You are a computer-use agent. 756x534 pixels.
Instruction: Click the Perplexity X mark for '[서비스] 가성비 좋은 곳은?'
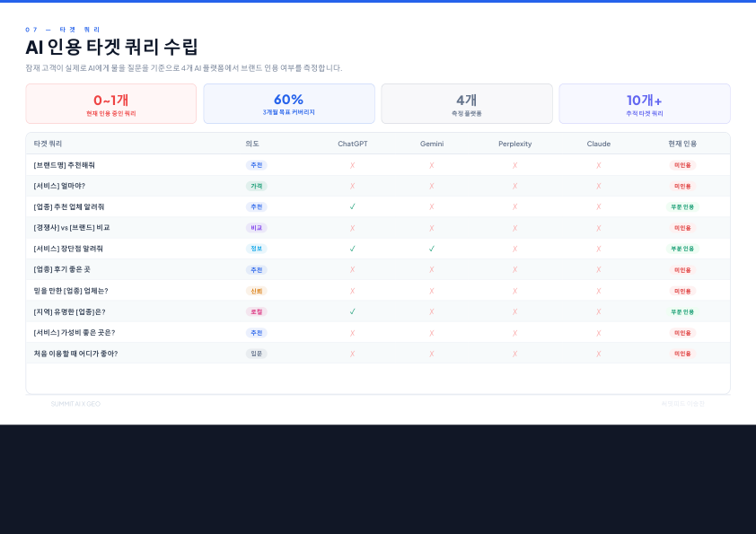pos(515,333)
